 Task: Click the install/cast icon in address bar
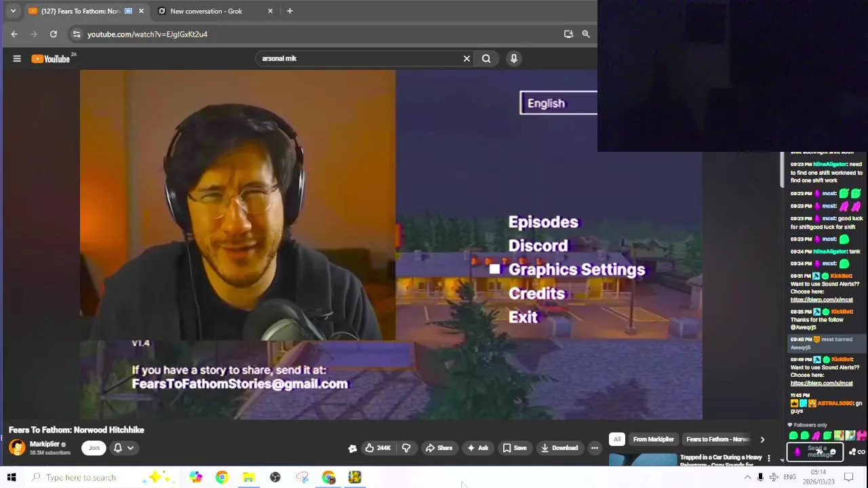[568, 34]
